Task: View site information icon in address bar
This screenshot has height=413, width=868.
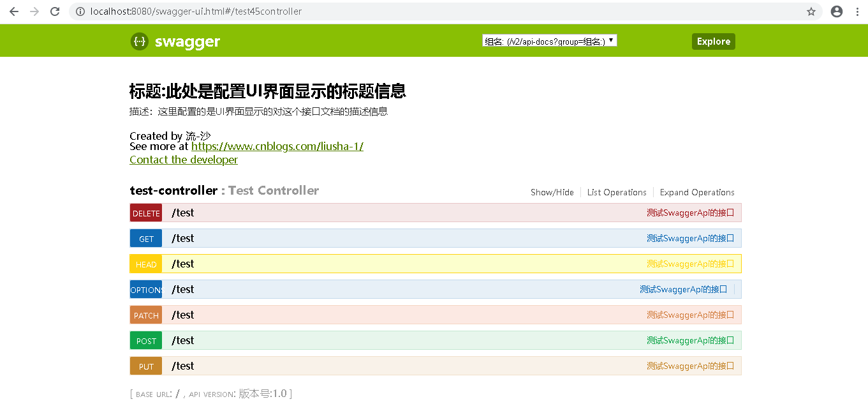Action: coord(80,11)
